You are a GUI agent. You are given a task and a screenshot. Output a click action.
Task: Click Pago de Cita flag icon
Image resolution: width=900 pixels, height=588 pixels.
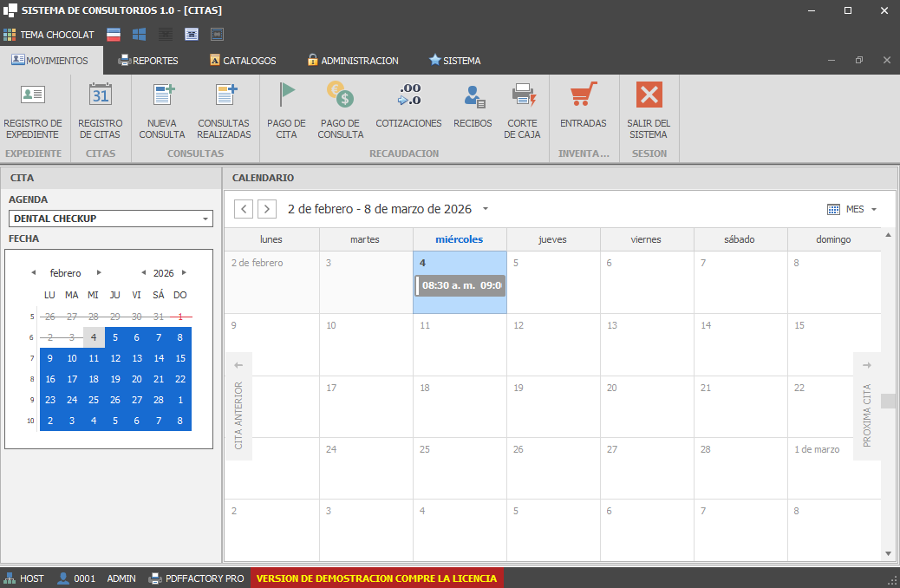click(x=286, y=94)
